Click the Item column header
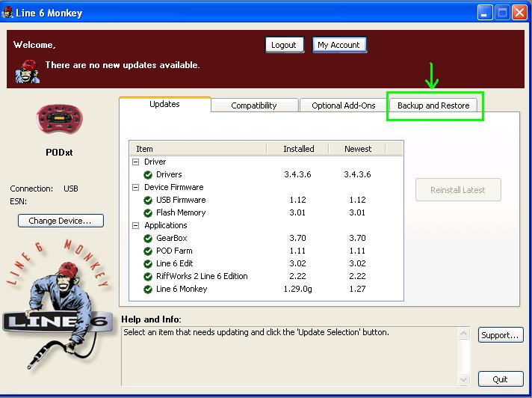Image resolution: width=532 pixels, height=398 pixels. coord(198,149)
